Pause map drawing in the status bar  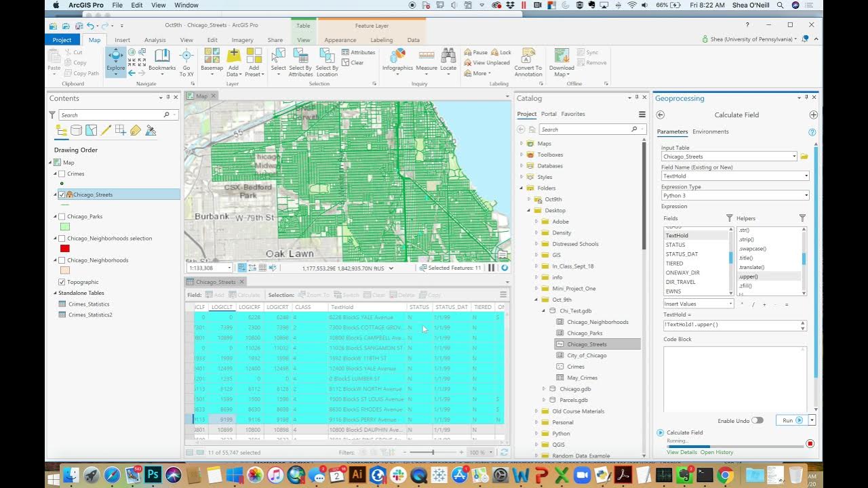tap(492, 268)
